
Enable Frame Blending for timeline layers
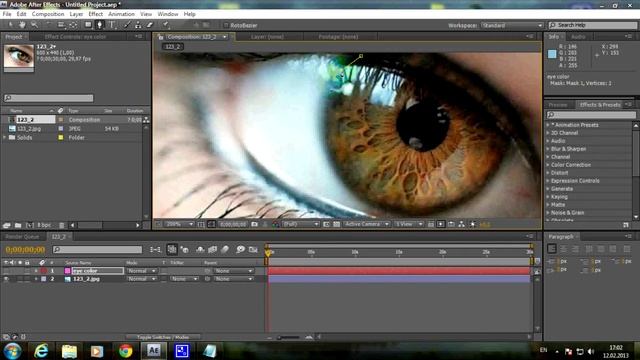point(212,249)
